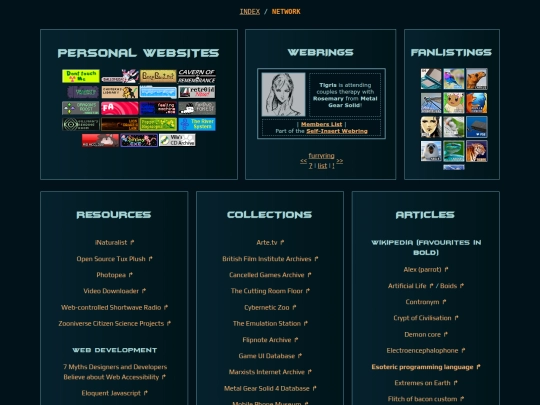Open the Eloquent Javascript link
The width and height of the screenshot is (540, 405).
coord(114,393)
